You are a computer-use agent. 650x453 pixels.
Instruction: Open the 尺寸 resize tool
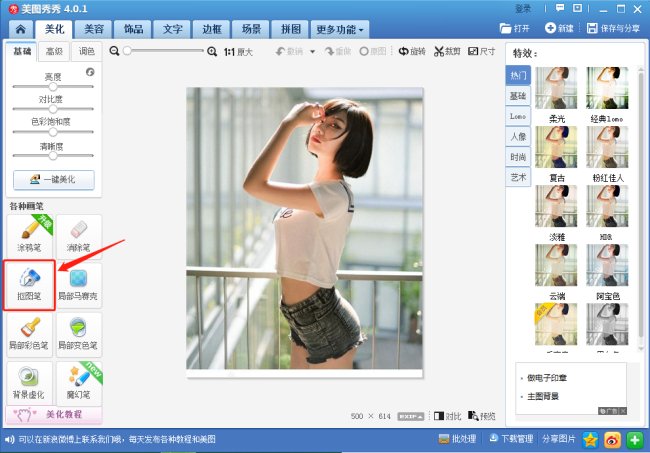[x=481, y=51]
